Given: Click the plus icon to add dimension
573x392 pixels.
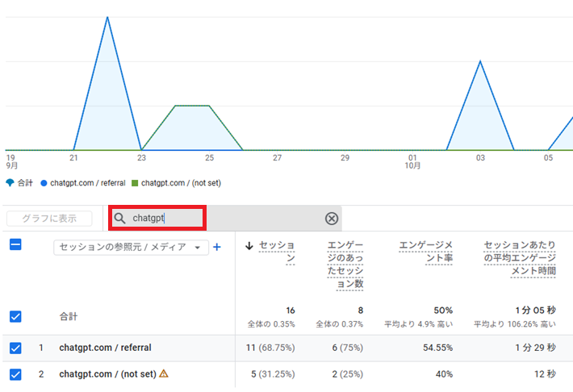Looking at the screenshot, I should (x=216, y=248).
